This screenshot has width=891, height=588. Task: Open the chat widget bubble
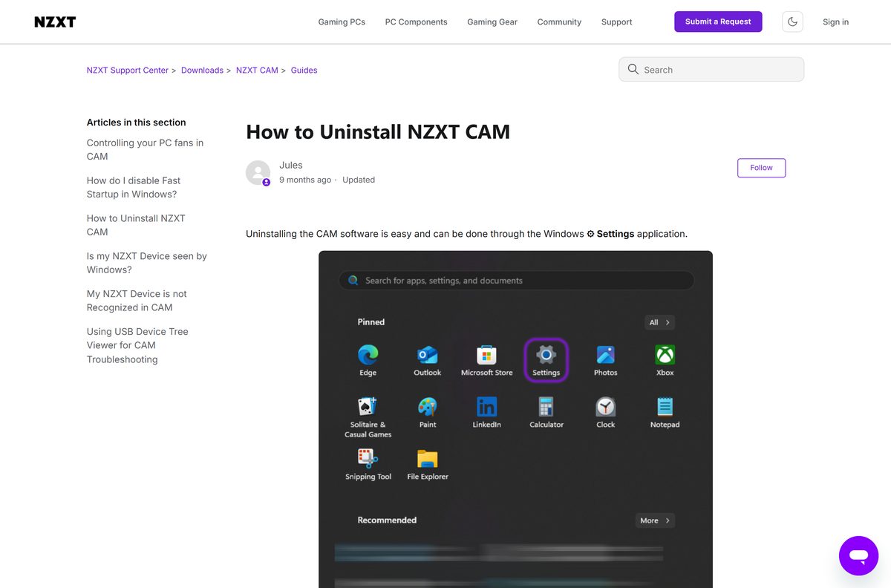[x=858, y=555]
